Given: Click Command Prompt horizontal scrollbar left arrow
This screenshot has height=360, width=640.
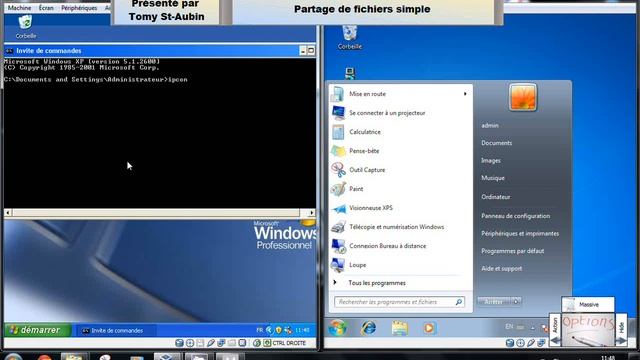Looking at the screenshot, I should pyautogui.click(x=8, y=213).
